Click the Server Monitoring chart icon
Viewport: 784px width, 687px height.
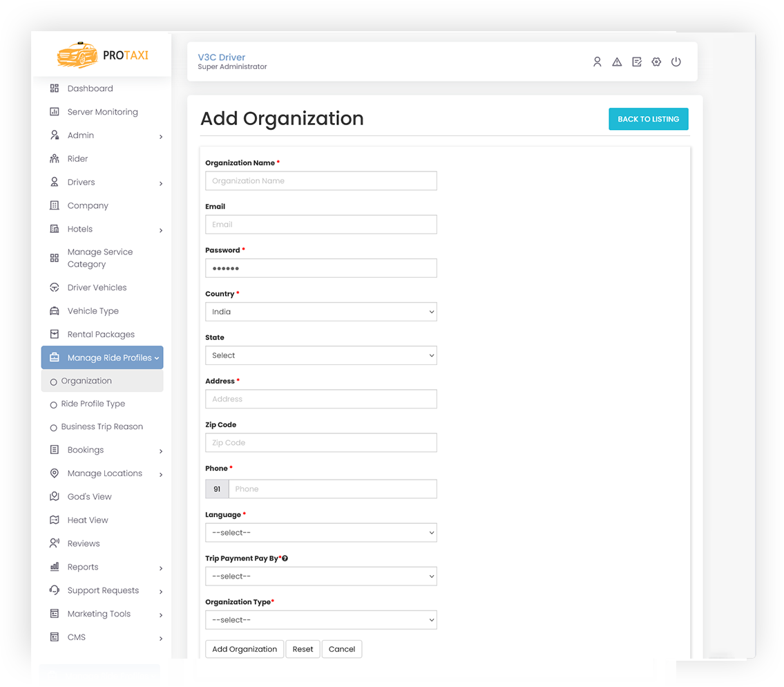point(55,111)
